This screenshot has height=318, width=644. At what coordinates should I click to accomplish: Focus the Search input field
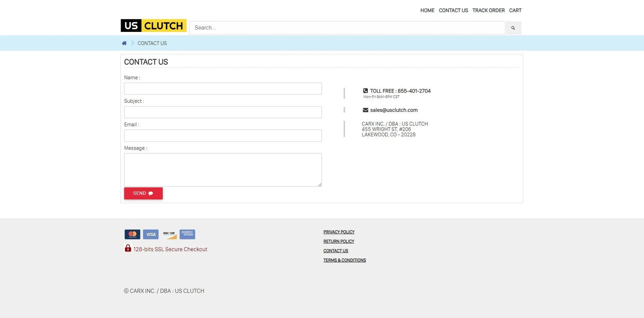[x=347, y=28]
